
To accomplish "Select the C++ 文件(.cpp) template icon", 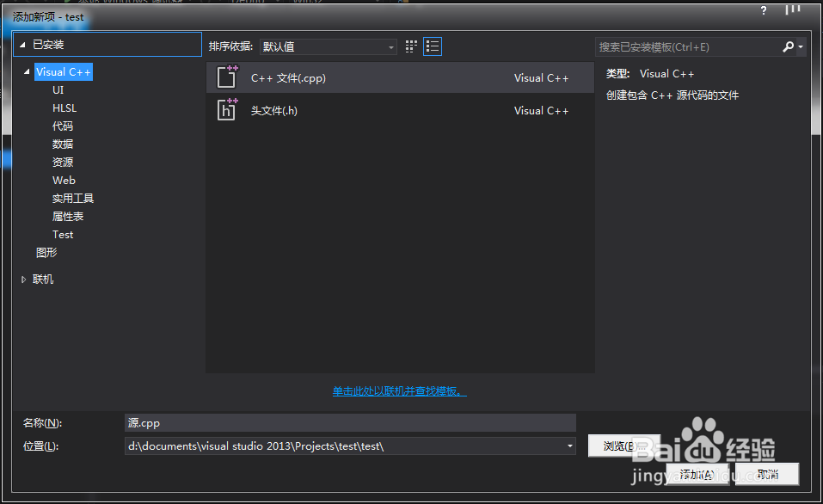I will coord(226,77).
